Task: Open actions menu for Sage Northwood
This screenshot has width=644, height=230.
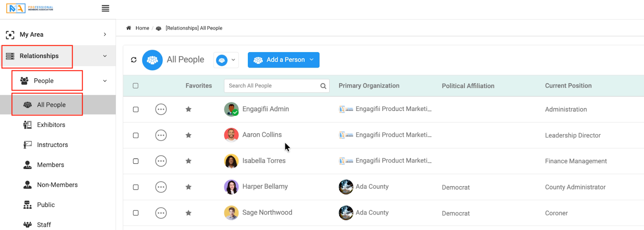Action: tap(161, 213)
